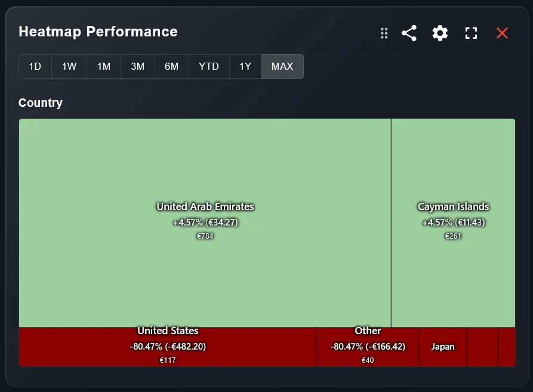Select the 1Y time range

click(x=245, y=67)
